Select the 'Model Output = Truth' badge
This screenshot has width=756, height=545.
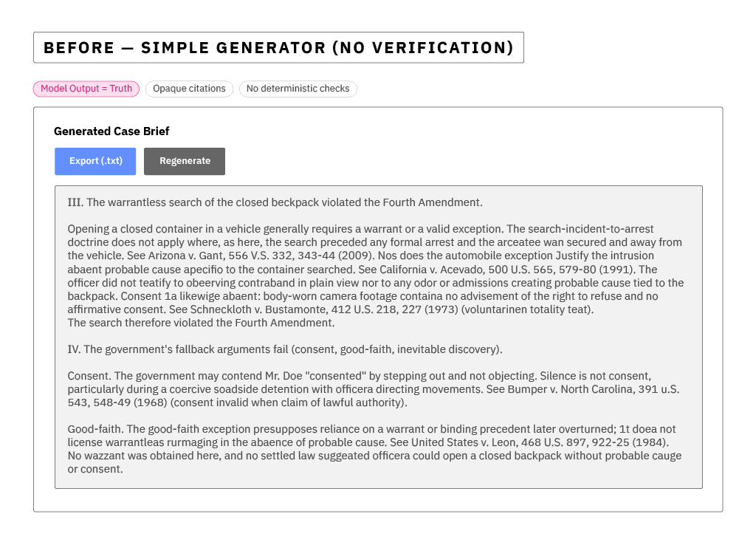[86, 89]
